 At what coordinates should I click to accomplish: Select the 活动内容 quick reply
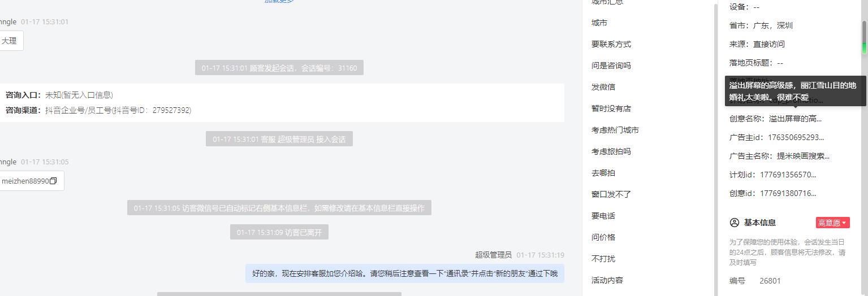point(607,280)
